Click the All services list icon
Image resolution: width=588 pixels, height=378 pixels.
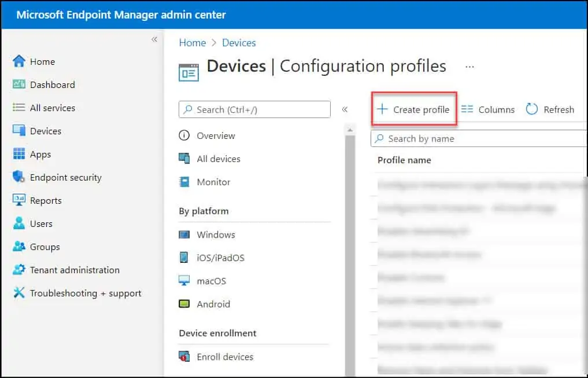coord(19,107)
